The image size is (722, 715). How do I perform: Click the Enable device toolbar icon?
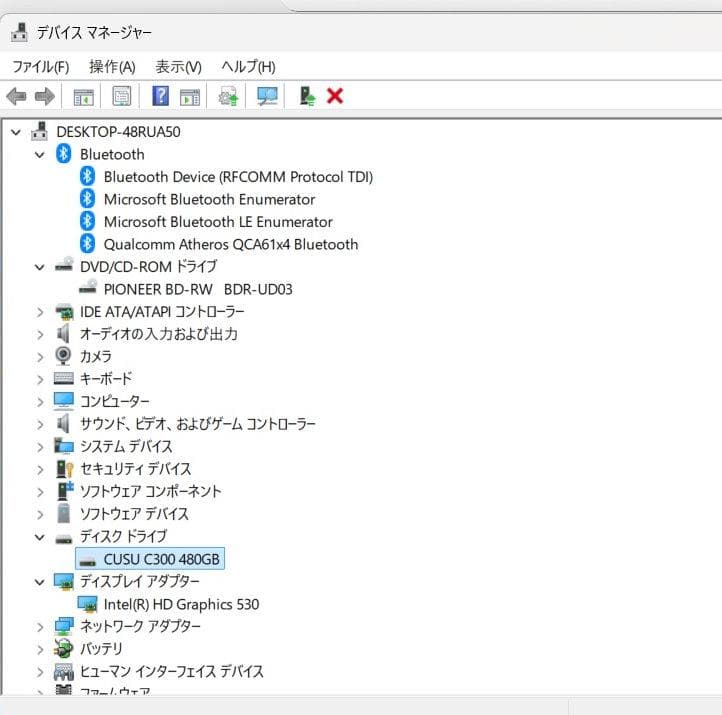(x=307, y=96)
